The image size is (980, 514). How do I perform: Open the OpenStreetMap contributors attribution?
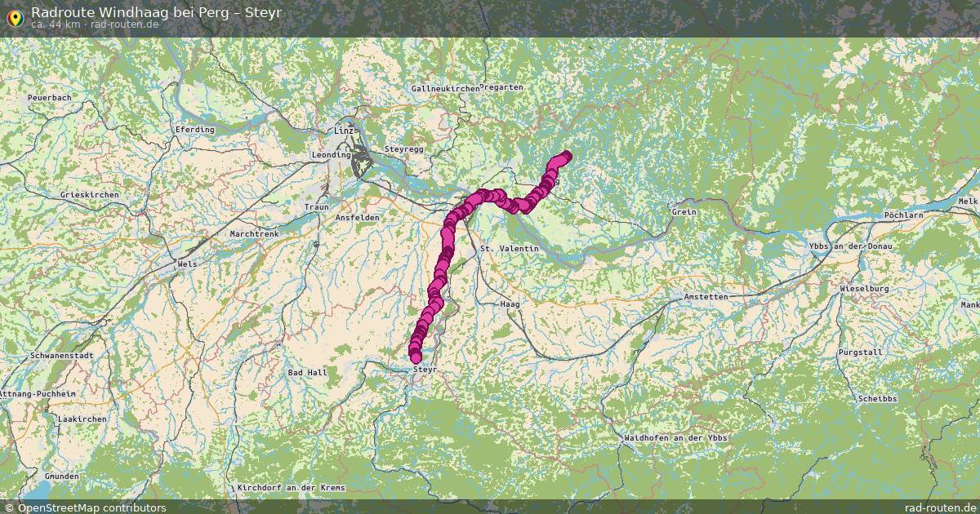click(85, 507)
